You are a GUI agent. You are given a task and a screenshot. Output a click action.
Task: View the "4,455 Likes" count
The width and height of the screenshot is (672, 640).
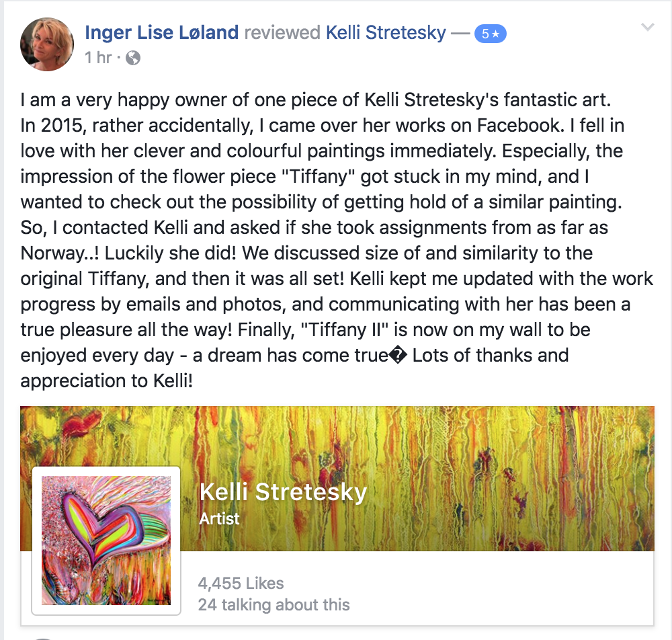pyautogui.click(x=241, y=584)
